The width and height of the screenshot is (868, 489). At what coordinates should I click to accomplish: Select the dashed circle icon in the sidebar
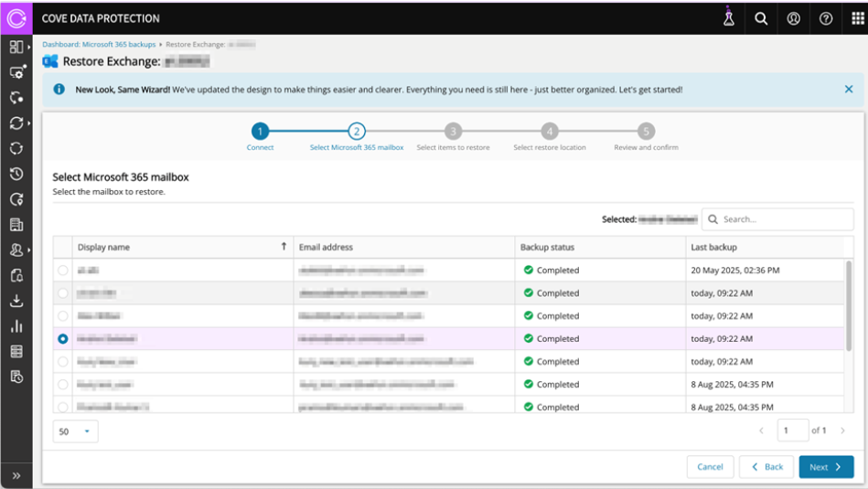[16, 148]
